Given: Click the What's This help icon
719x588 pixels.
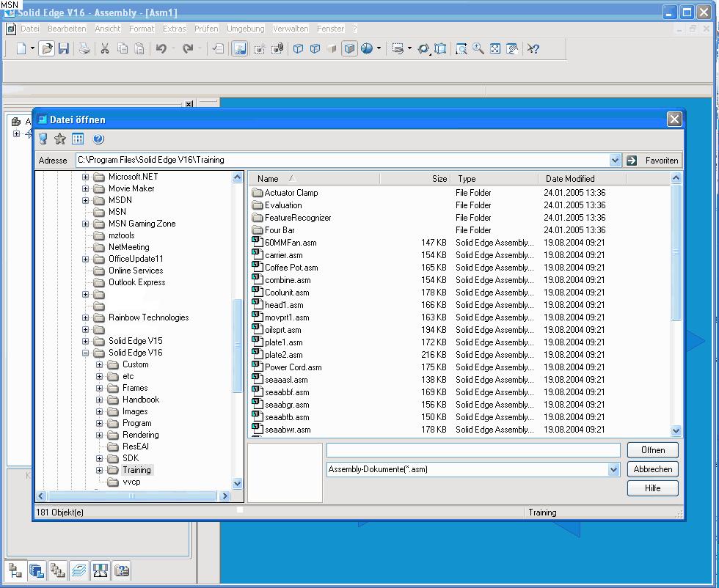Looking at the screenshot, I should pyautogui.click(x=533, y=48).
